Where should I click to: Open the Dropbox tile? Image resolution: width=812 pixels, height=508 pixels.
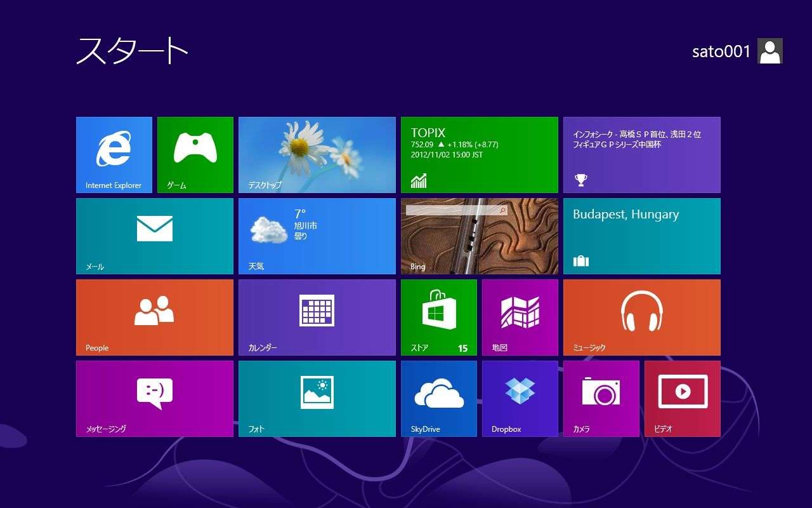pyautogui.click(x=520, y=399)
